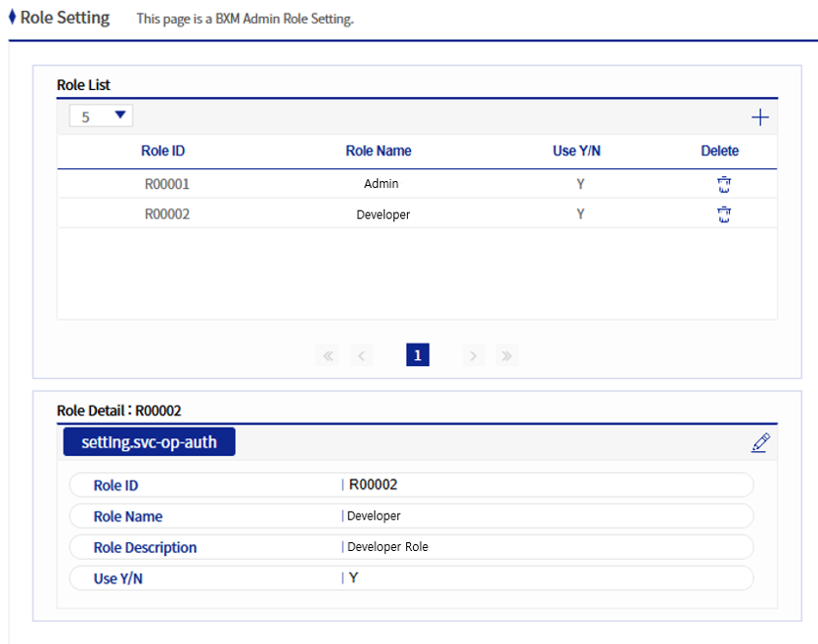The image size is (818, 644).
Task: Select page 1 in pagination
Action: tap(417, 355)
